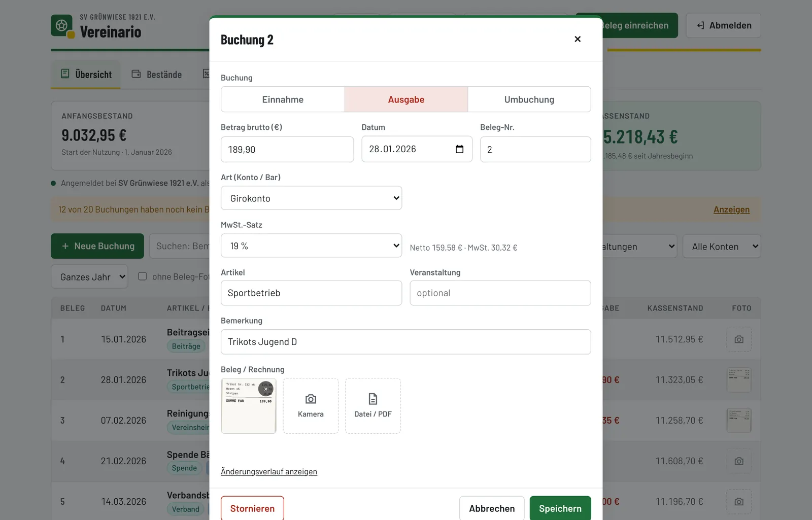Click the Abmelden logout button

(x=724, y=25)
